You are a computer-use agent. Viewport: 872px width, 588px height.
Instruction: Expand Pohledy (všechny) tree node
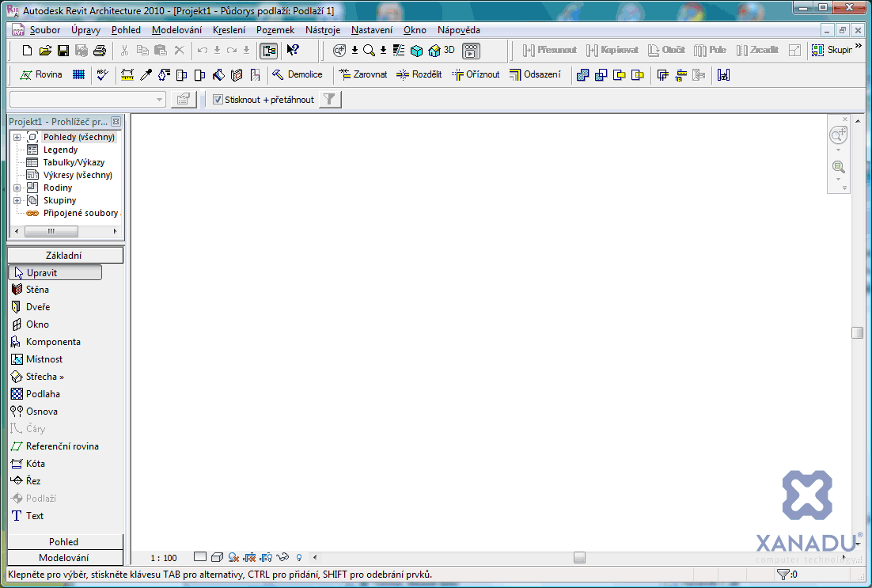17,137
